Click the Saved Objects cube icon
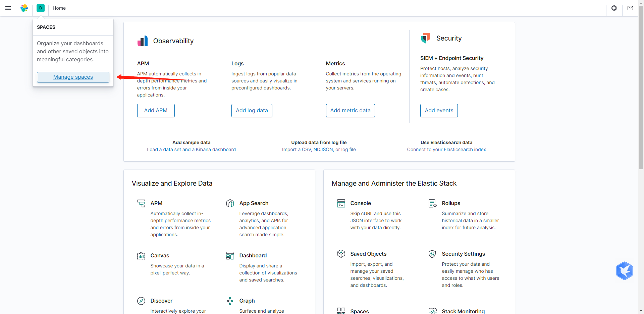Image resolution: width=644 pixels, height=314 pixels. (x=341, y=254)
